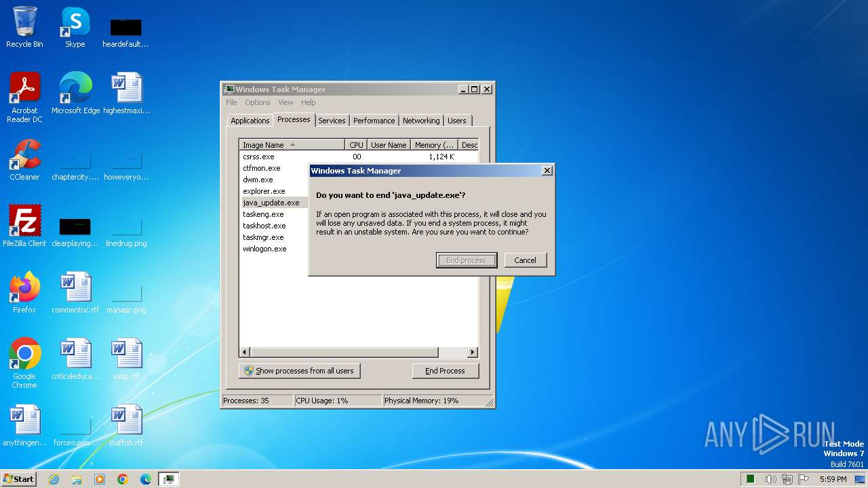Select the manapr.png desktop file
Screen dimensions: 868x488
point(126,300)
